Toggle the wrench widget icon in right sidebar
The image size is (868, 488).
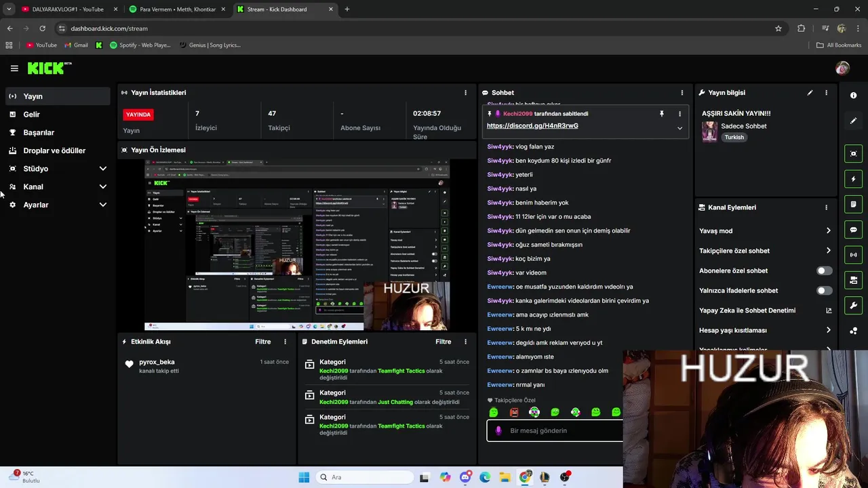[x=853, y=305]
